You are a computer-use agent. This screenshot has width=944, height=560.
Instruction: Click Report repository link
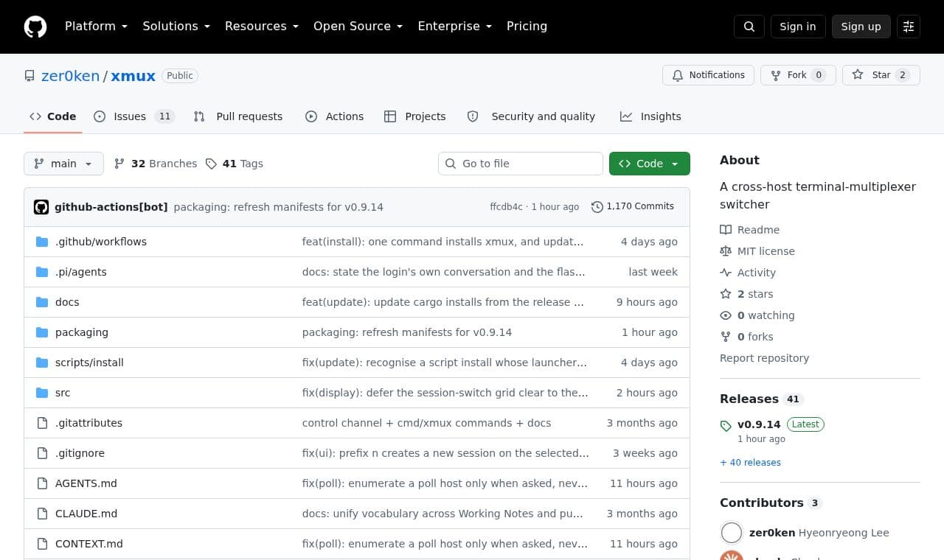click(764, 358)
